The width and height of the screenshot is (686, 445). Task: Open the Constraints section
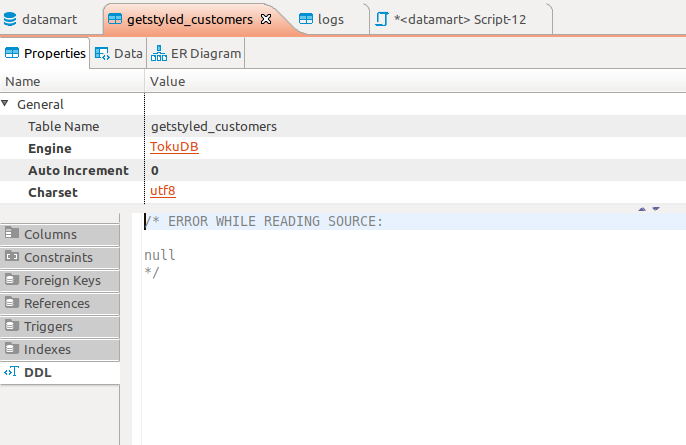[x=60, y=258]
